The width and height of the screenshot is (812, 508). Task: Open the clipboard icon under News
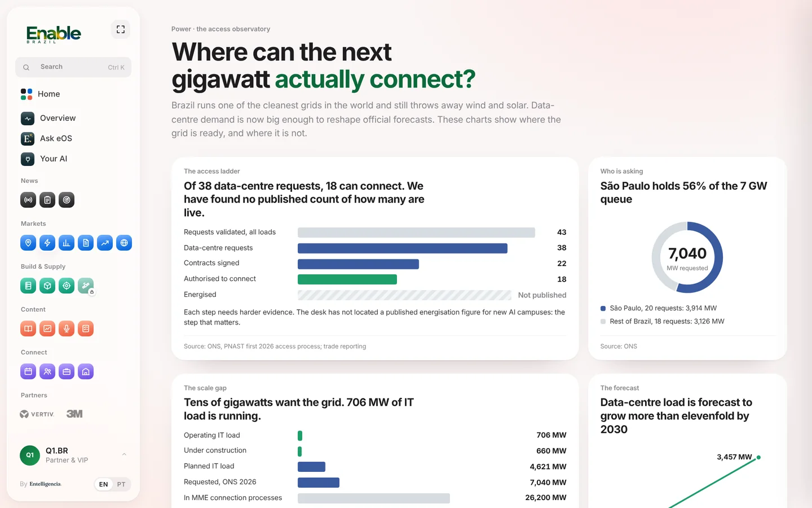point(47,200)
